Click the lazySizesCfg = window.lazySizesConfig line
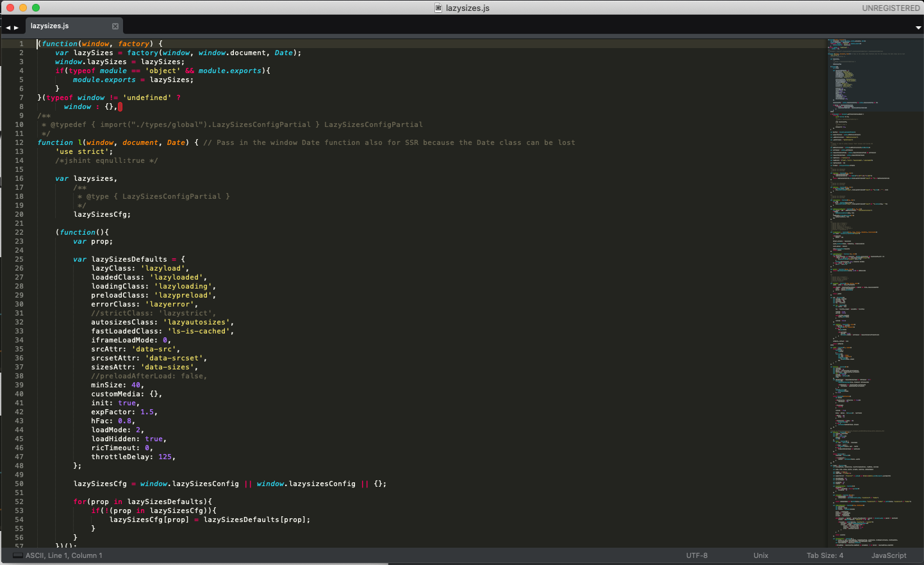 230,484
